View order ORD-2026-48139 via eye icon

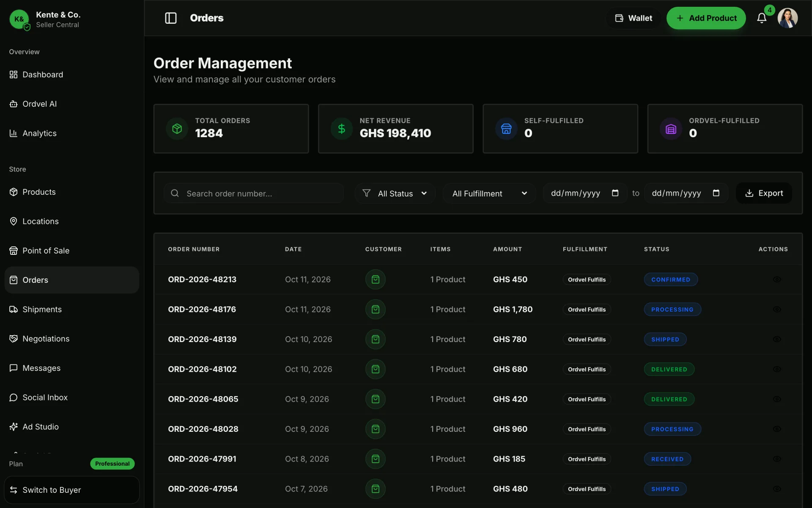coord(777,339)
